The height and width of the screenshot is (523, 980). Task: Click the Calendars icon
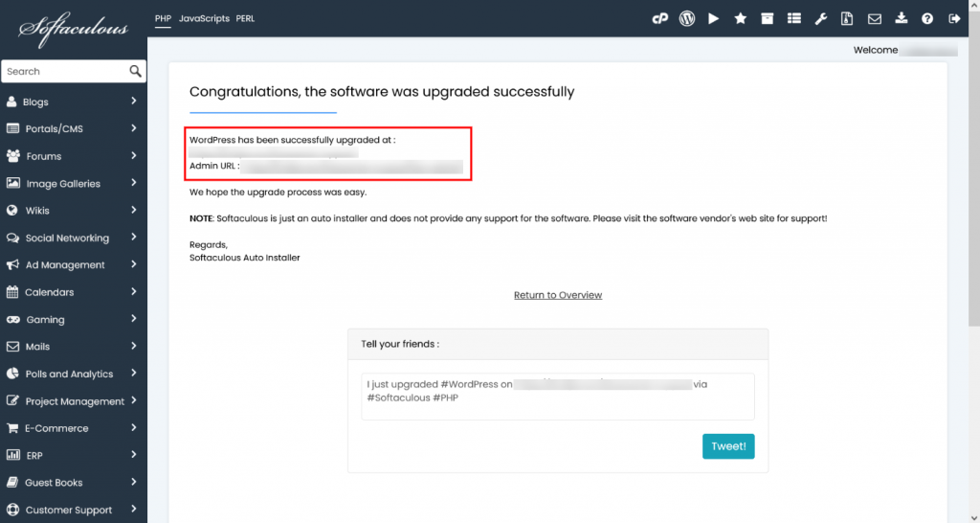tap(11, 291)
